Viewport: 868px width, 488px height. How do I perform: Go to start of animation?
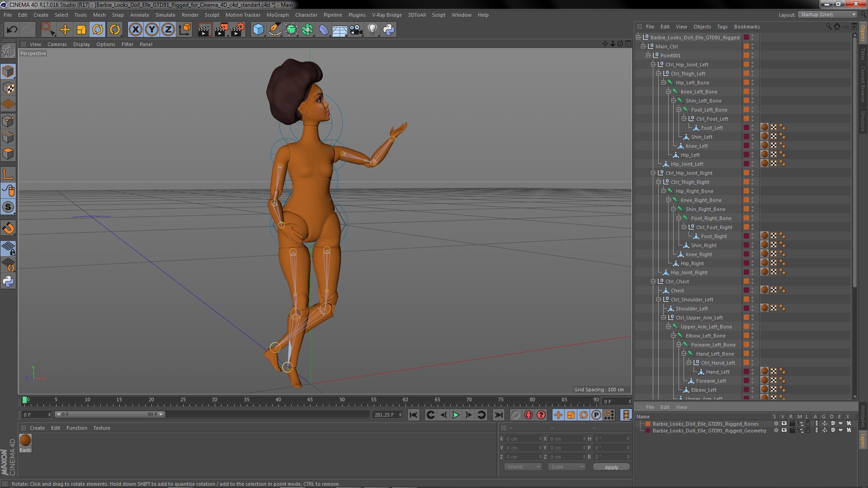point(413,415)
